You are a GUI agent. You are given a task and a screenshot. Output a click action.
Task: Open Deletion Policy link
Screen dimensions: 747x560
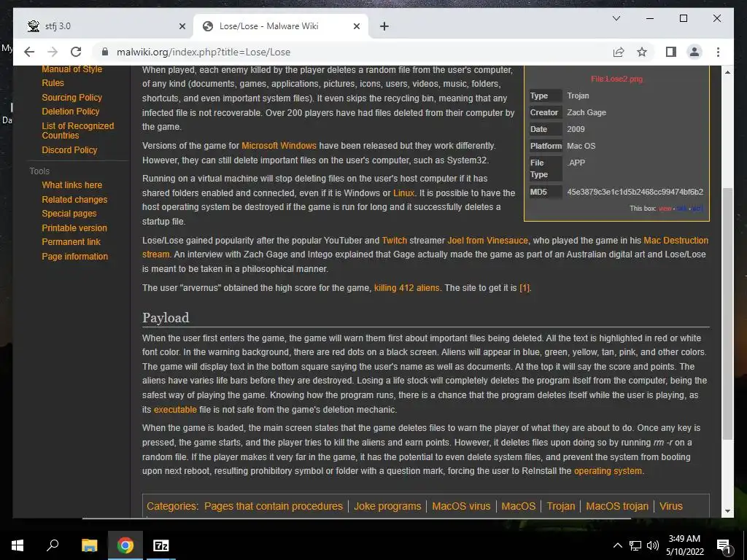[71, 112]
